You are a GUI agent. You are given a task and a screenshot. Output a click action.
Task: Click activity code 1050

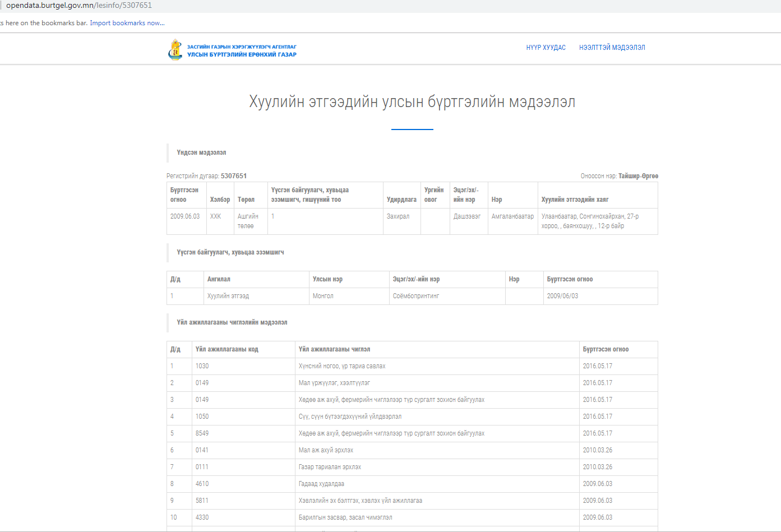pyautogui.click(x=202, y=417)
